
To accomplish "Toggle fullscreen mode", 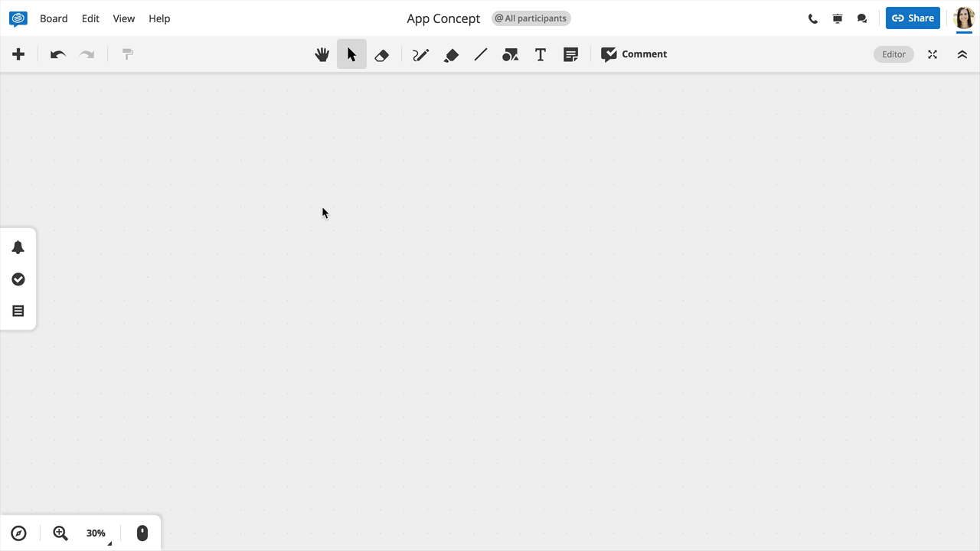I will [x=932, y=54].
